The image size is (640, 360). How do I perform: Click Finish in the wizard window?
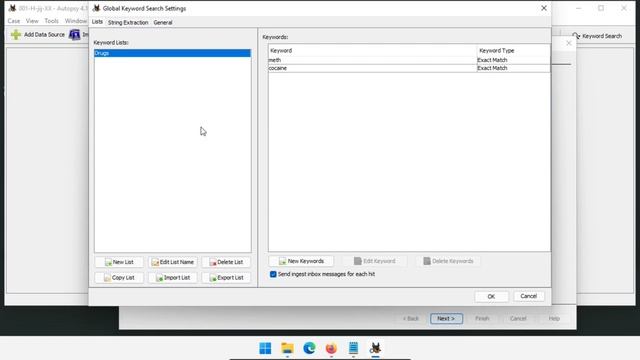click(x=482, y=318)
